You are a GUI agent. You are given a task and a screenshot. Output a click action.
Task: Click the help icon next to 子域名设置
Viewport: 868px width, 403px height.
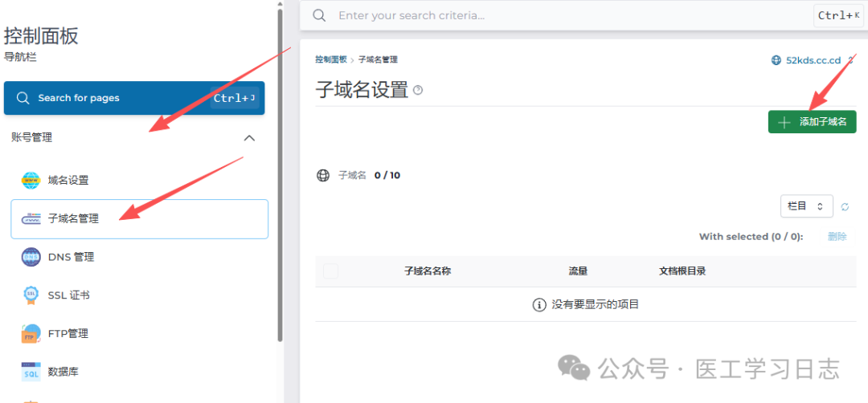point(418,90)
